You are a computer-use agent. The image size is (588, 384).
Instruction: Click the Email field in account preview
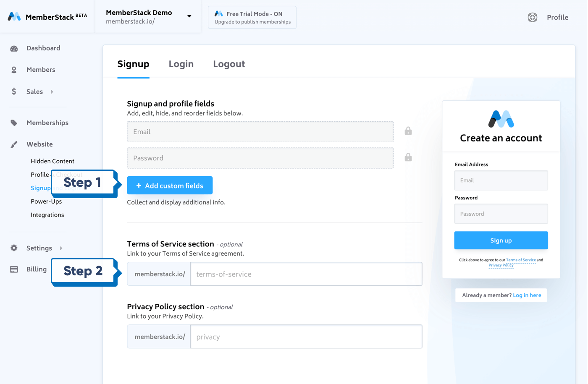tap(501, 180)
